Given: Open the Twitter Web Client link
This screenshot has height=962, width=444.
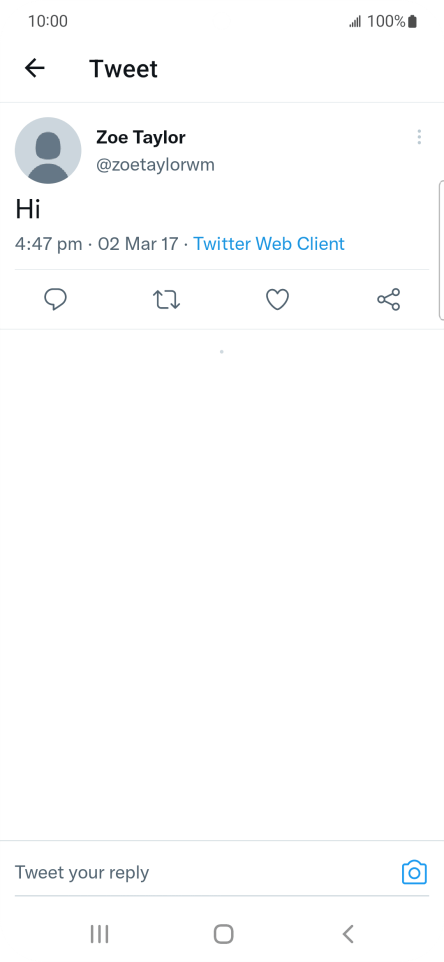Looking at the screenshot, I should pos(269,244).
